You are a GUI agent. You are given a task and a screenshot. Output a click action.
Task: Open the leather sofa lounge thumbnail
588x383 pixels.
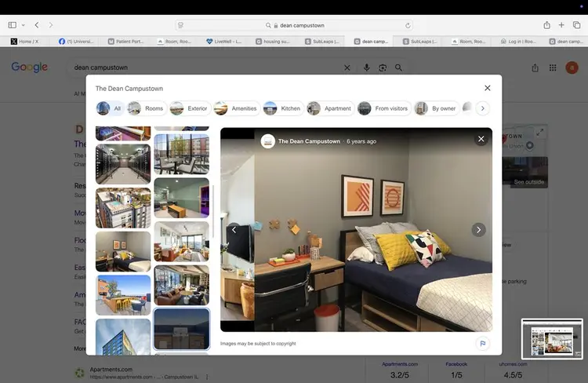click(182, 285)
